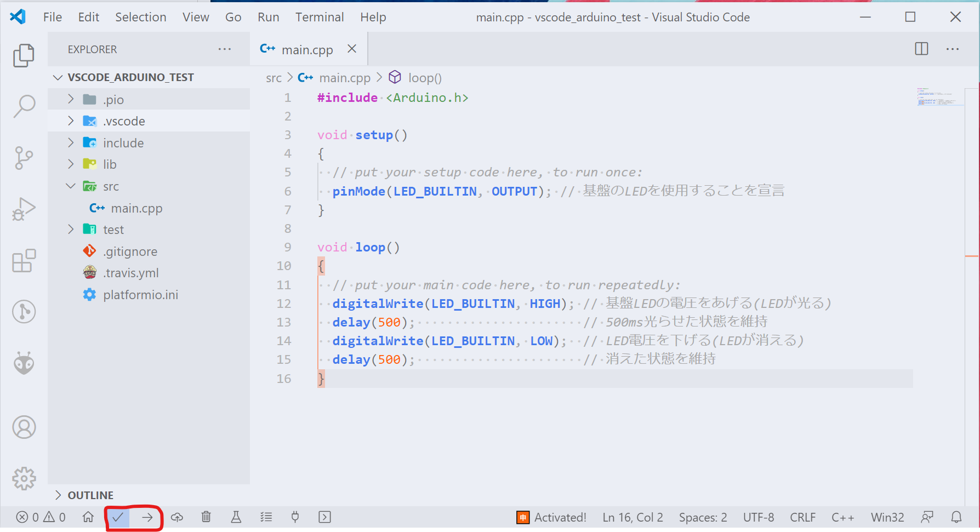Click the editor minimap code preview
This screenshot has width=980, height=532.
939,97
